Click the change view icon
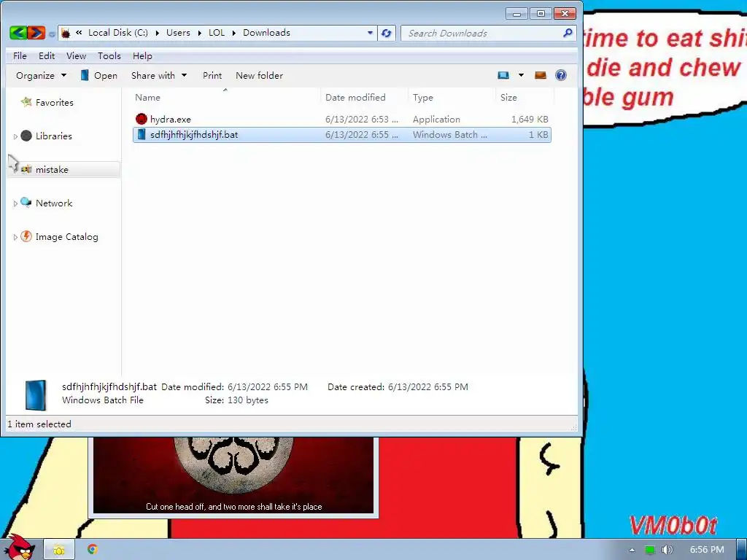747x560 pixels. coord(503,75)
